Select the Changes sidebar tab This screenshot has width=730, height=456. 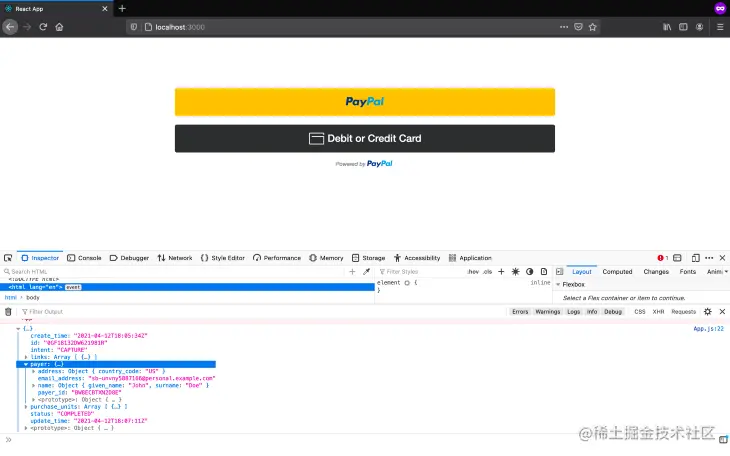tap(656, 272)
